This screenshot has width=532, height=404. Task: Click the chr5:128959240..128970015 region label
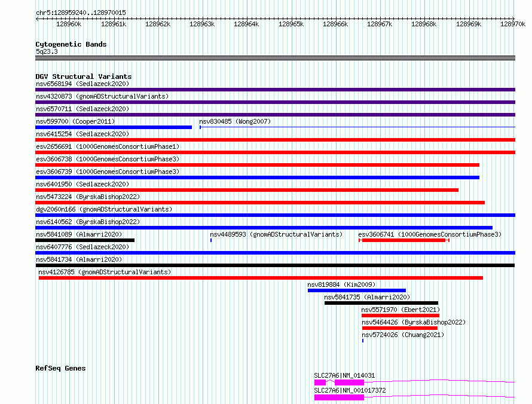point(81,13)
